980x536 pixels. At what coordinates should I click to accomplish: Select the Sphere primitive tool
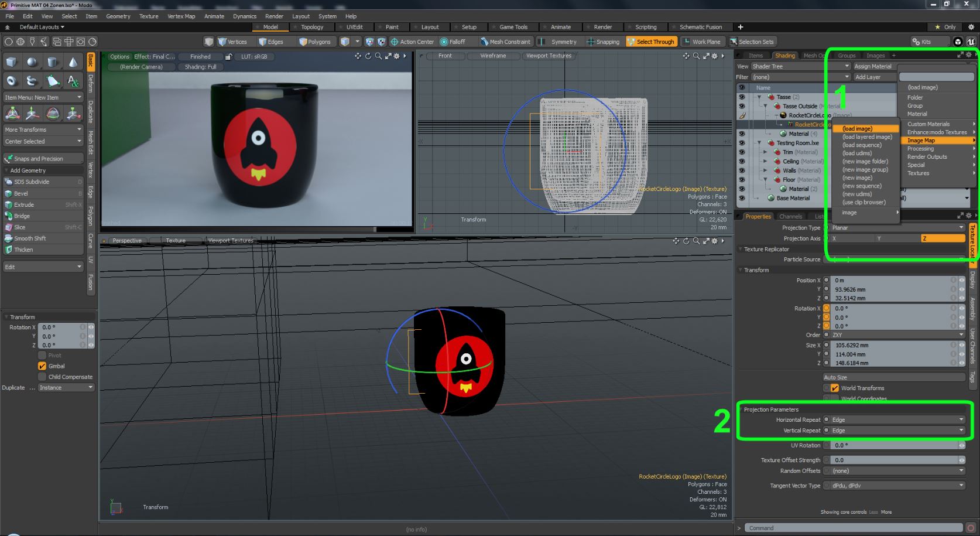point(32,62)
